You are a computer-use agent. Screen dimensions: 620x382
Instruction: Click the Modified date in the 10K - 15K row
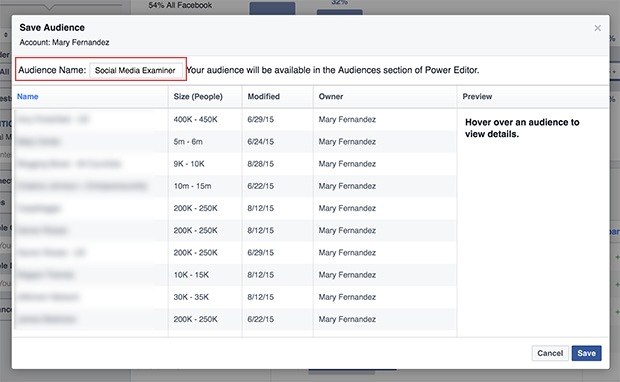click(x=261, y=275)
